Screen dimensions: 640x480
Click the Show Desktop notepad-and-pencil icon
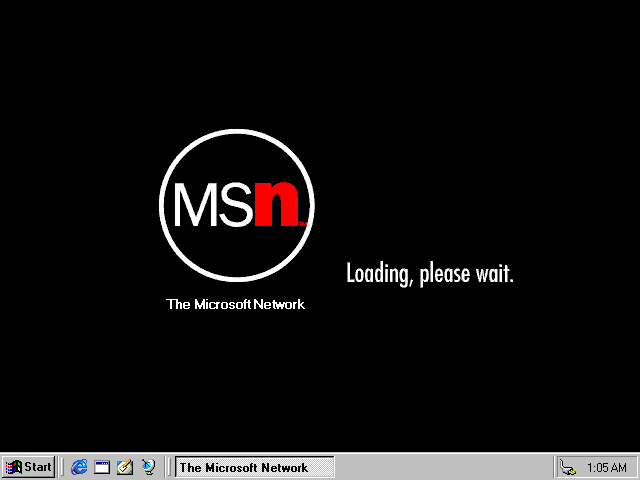pyautogui.click(x=125, y=467)
